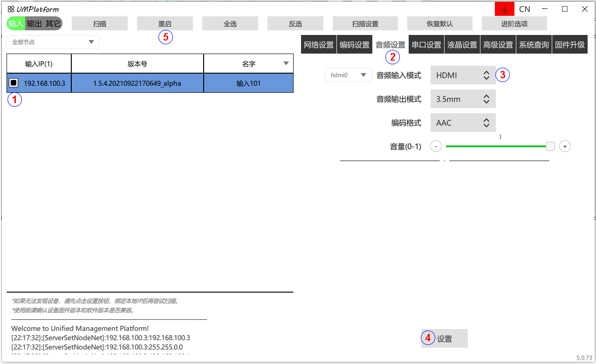This screenshot has width=596, height=364.
Task: Click the red download arrow icon
Action: tap(504, 9)
